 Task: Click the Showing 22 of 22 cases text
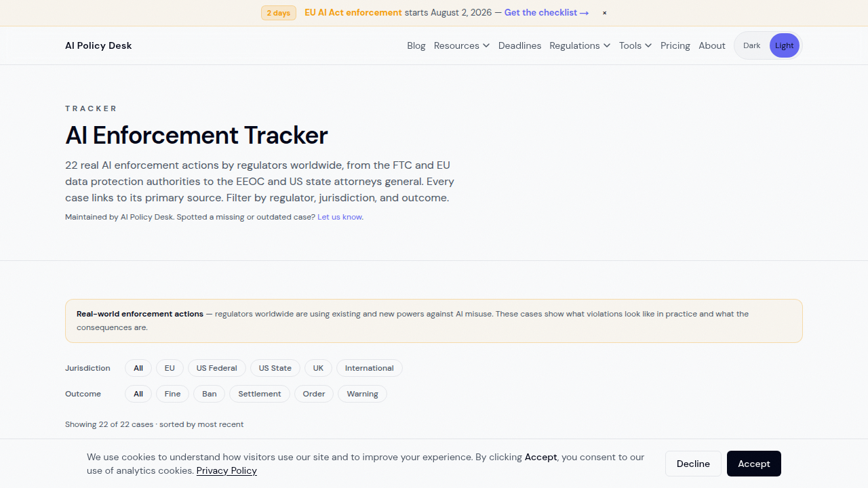pyautogui.click(x=154, y=424)
